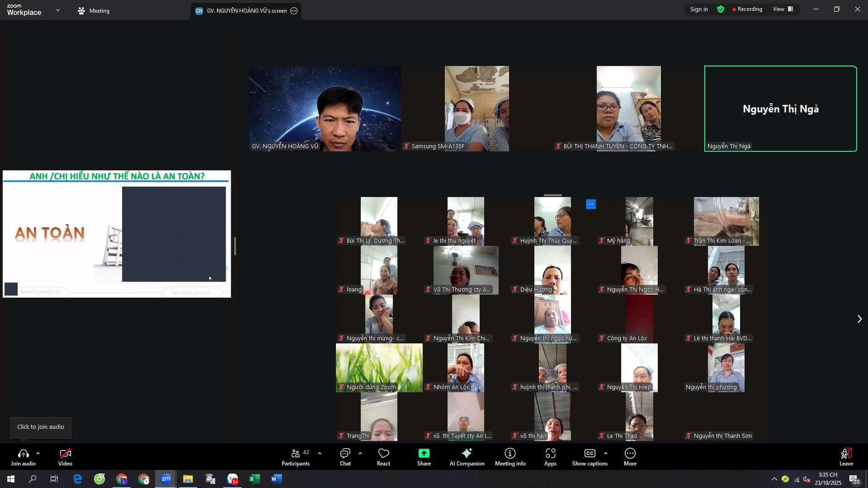Image resolution: width=868 pixels, height=488 pixels.
Task: Open the Chat panel
Action: [x=345, y=457]
